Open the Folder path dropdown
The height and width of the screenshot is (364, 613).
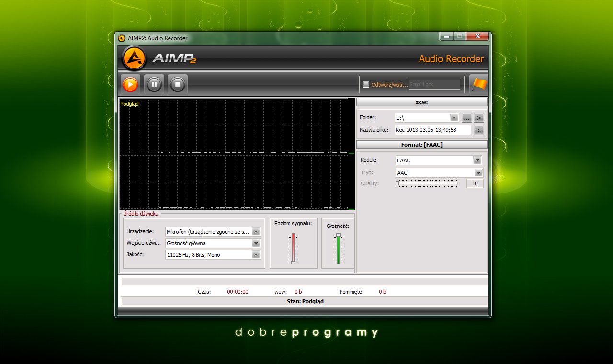click(x=454, y=117)
